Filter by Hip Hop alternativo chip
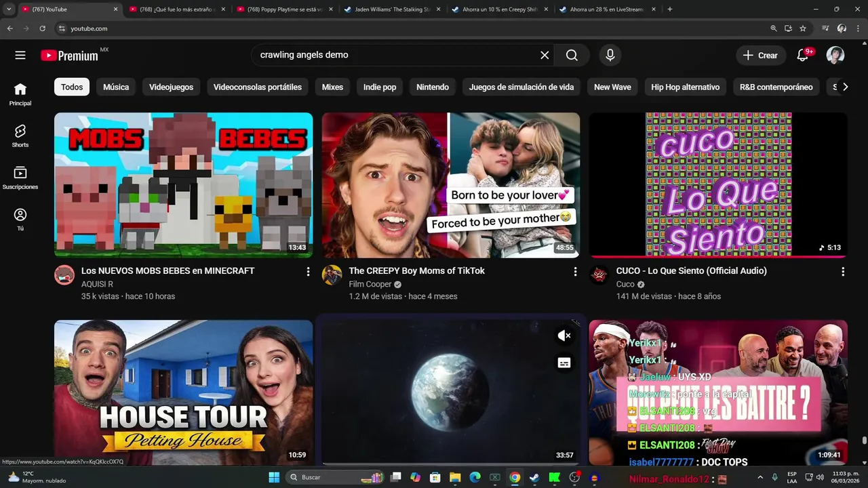Screen dimensions: 868x488 pyautogui.click(x=685, y=87)
